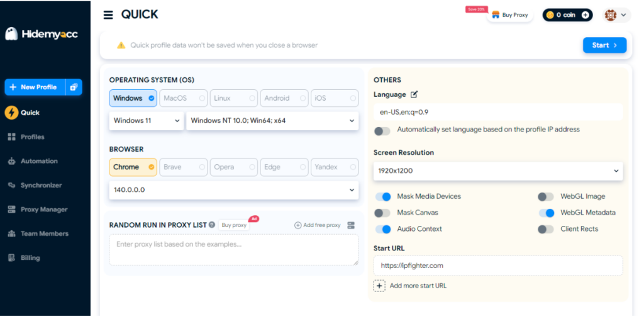644x319 pixels.
Task: Expand the account menu chevron
Action: (x=623, y=15)
